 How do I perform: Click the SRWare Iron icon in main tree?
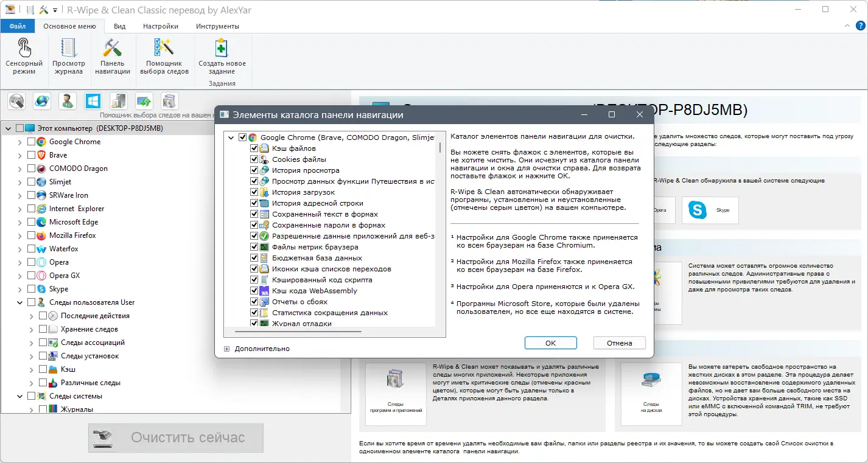click(x=41, y=195)
